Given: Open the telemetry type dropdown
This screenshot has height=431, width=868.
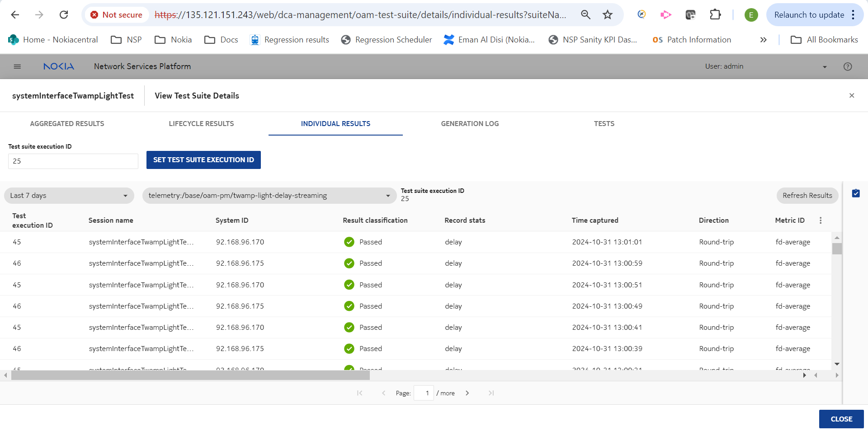Looking at the screenshot, I should point(269,196).
